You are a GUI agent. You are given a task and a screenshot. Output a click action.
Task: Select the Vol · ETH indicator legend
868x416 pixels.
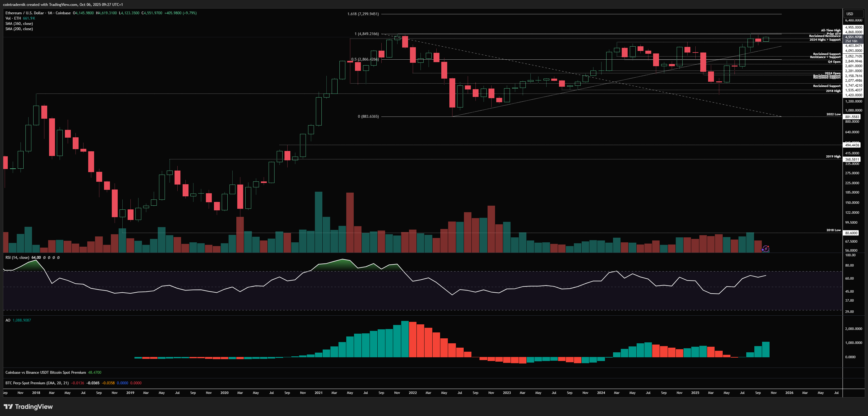(x=13, y=18)
